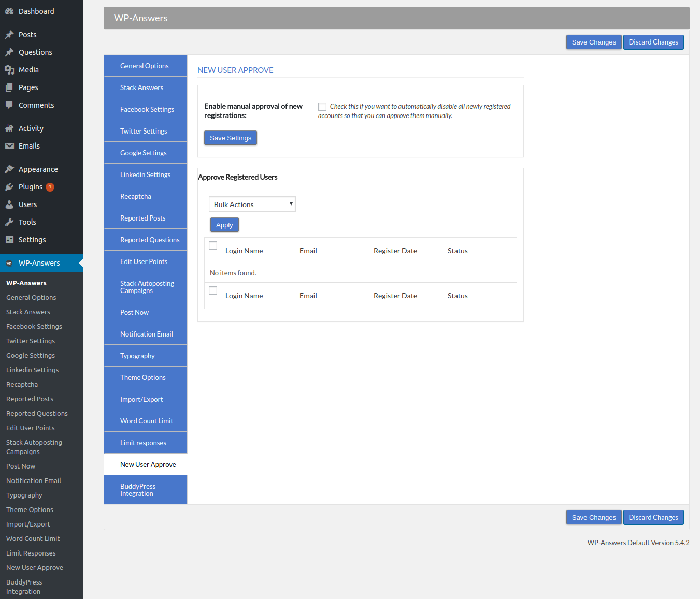This screenshot has height=599, width=700.
Task: Click the Settings sliders icon
Action: [x=9, y=240]
